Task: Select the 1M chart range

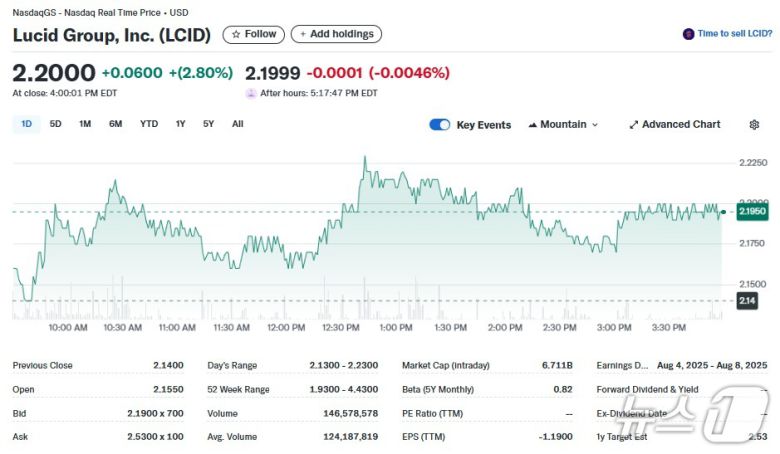Action: coord(85,124)
